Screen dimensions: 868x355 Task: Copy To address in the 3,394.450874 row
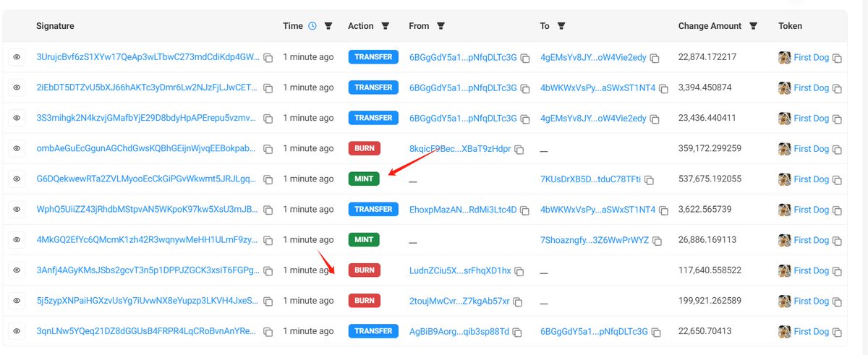click(x=663, y=88)
